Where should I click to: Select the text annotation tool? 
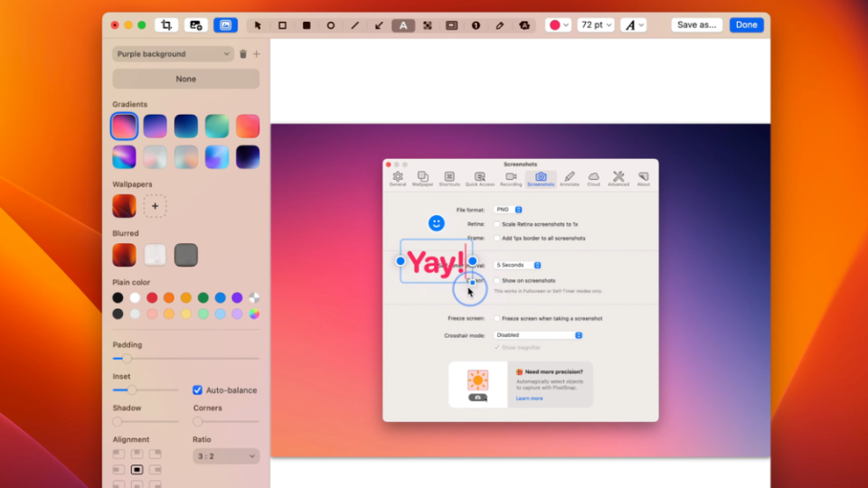[403, 25]
